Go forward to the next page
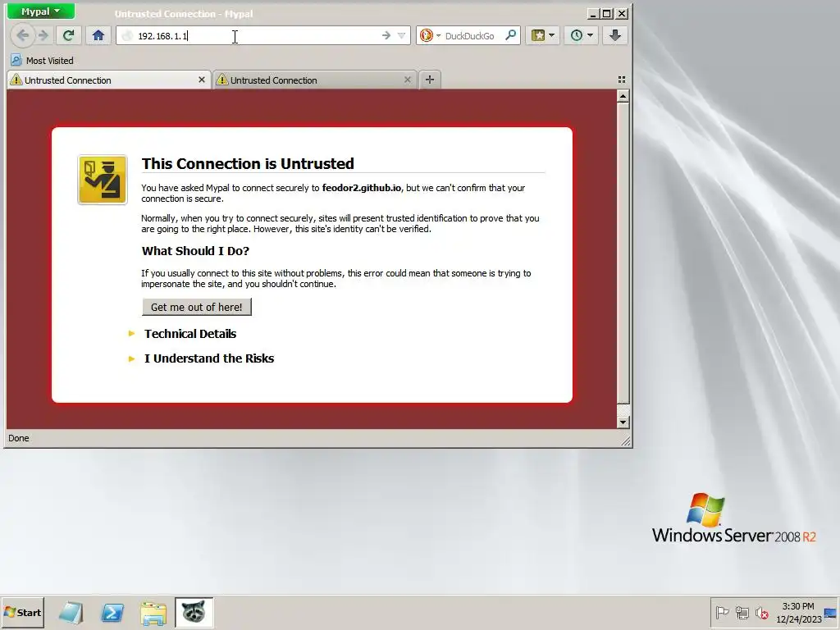The image size is (840, 630). click(x=43, y=35)
